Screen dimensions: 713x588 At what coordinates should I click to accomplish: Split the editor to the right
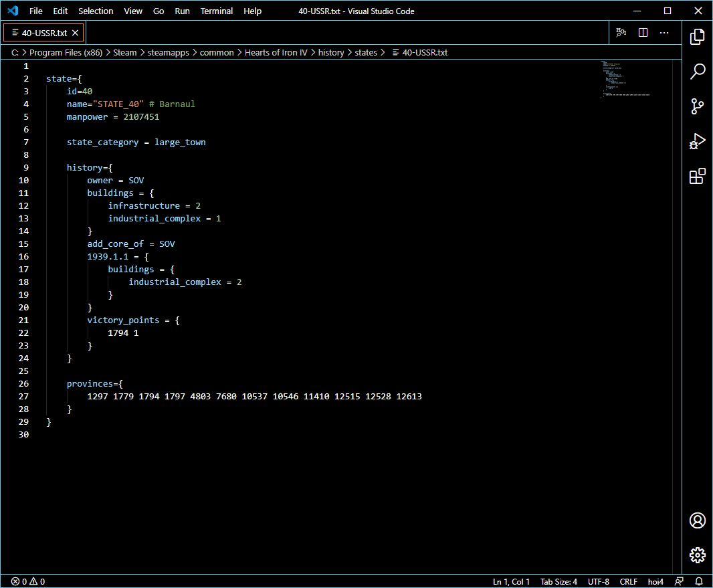pyautogui.click(x=643, y=32)
